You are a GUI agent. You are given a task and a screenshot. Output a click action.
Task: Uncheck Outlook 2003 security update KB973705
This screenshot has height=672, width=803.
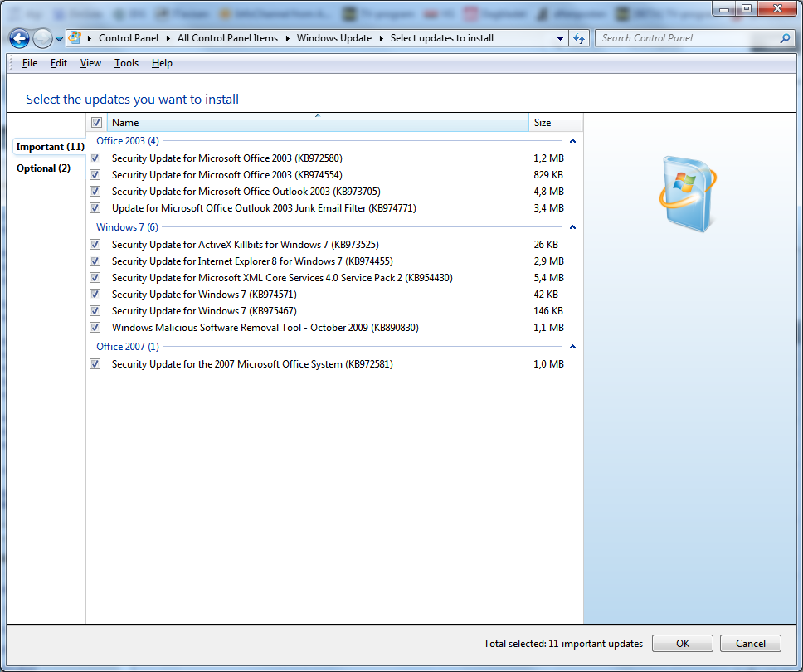[x=95, y=192]
